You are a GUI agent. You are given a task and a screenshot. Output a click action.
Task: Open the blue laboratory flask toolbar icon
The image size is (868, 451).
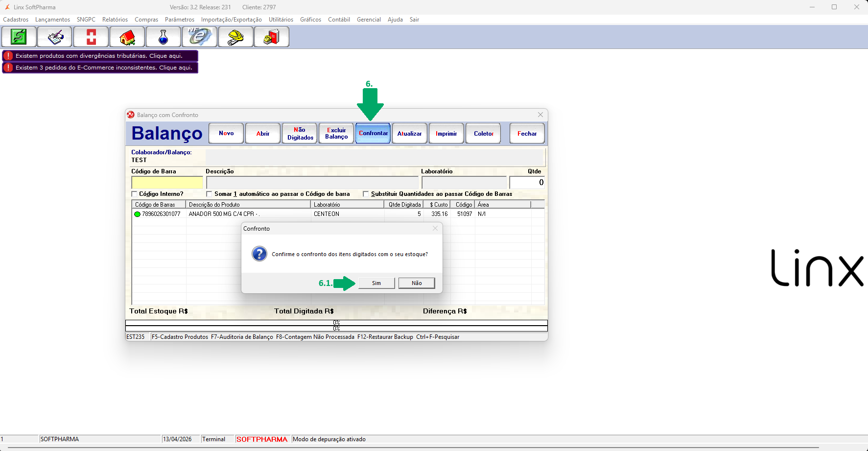(x=164, y=37)
